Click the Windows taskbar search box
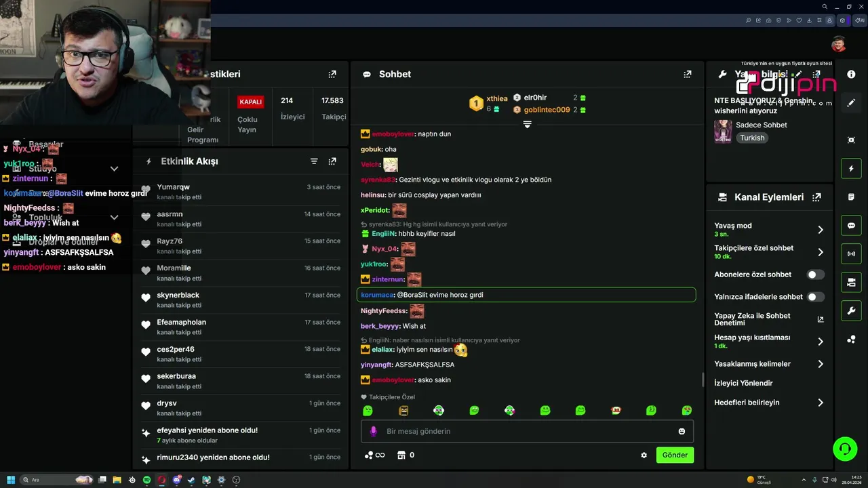Viewport: 868px width, 488px height. [x=57, y=480]
